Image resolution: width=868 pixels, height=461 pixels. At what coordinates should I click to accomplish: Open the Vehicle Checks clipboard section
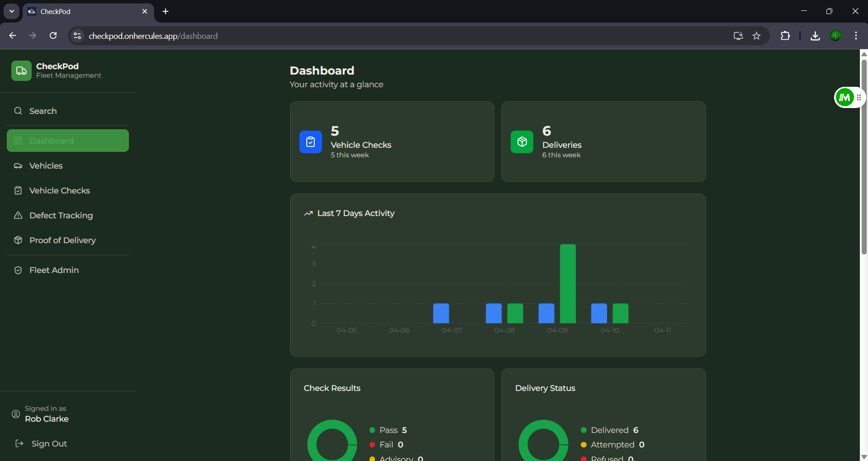click(59, 190)
